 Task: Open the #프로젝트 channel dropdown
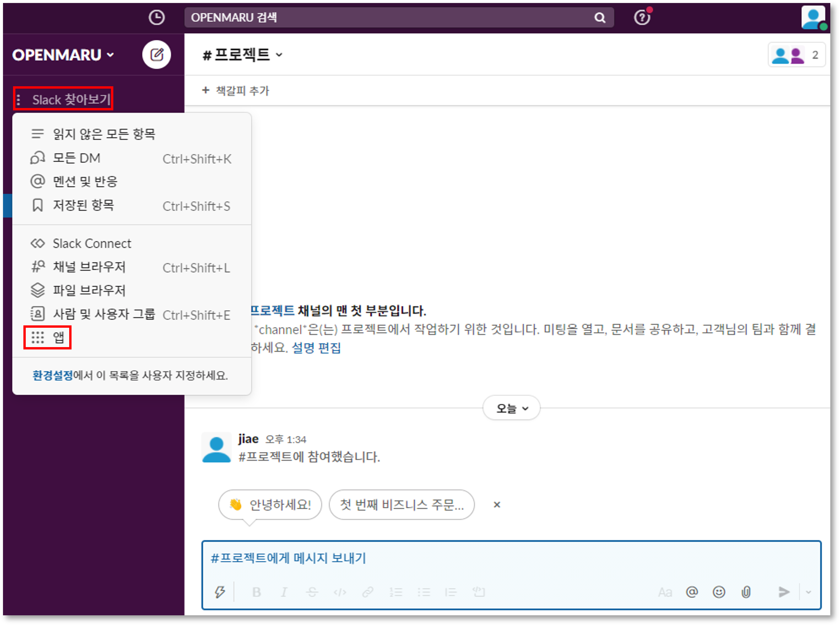(x=242, y=55)
